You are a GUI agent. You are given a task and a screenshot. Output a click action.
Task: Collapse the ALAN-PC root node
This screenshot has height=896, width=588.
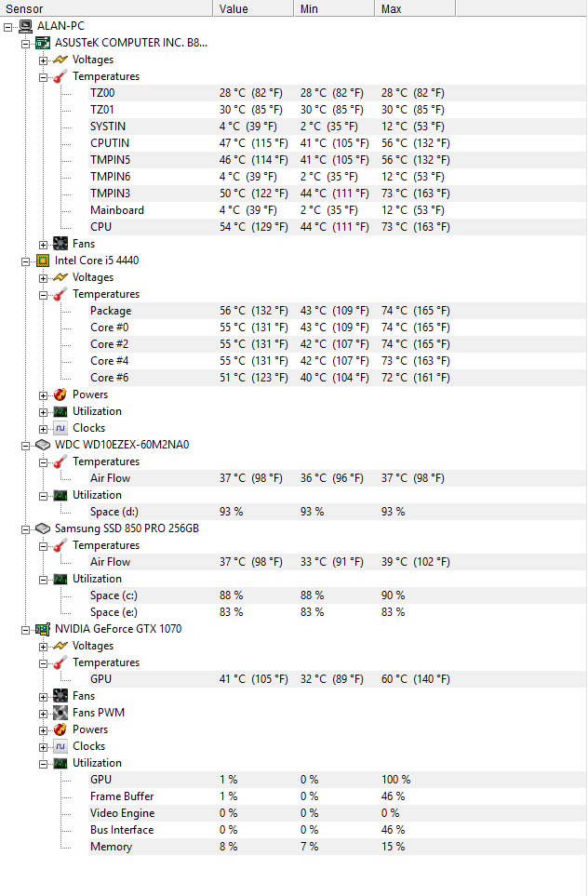[8, 26]
